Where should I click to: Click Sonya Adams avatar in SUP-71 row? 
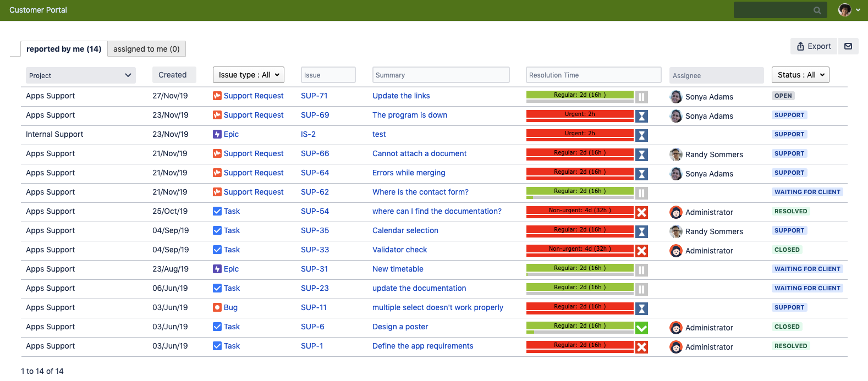[x=676, y=97]
